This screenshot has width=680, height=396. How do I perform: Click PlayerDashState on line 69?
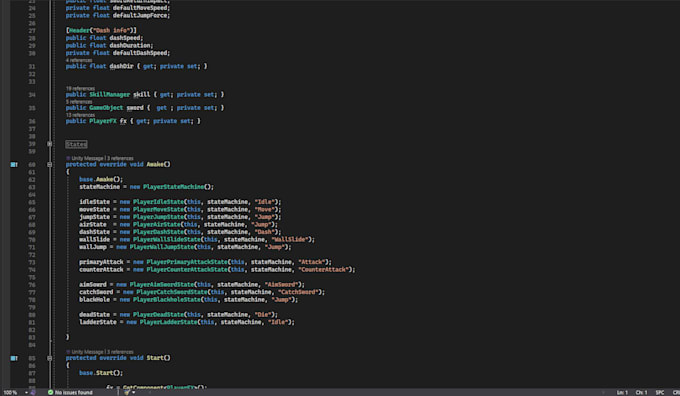(x=158, y=232)
